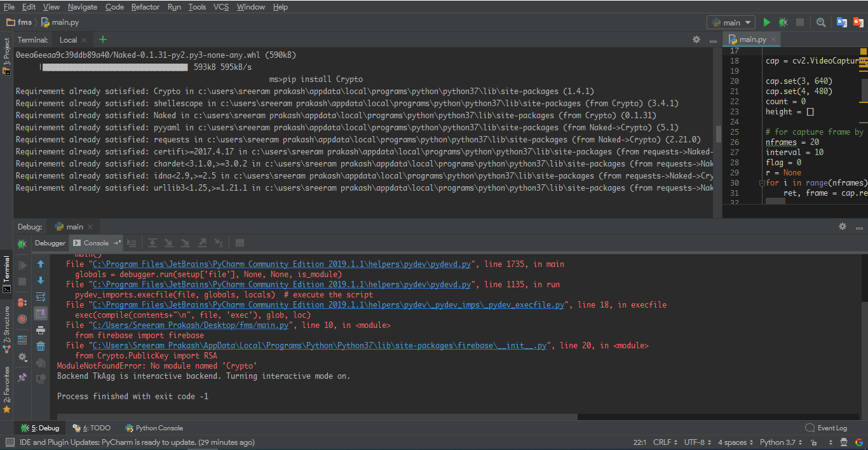Toggle Mute Breakpoints in the debug panel

(x=22, y=318)
